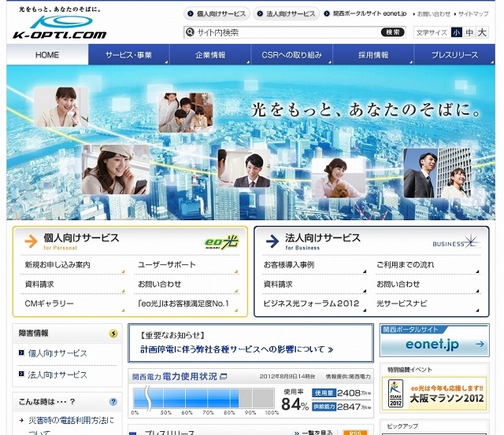Click the 84% usage rate value
Image resolution: width=504 pixels, height=435 pixels.
(295, 404)
